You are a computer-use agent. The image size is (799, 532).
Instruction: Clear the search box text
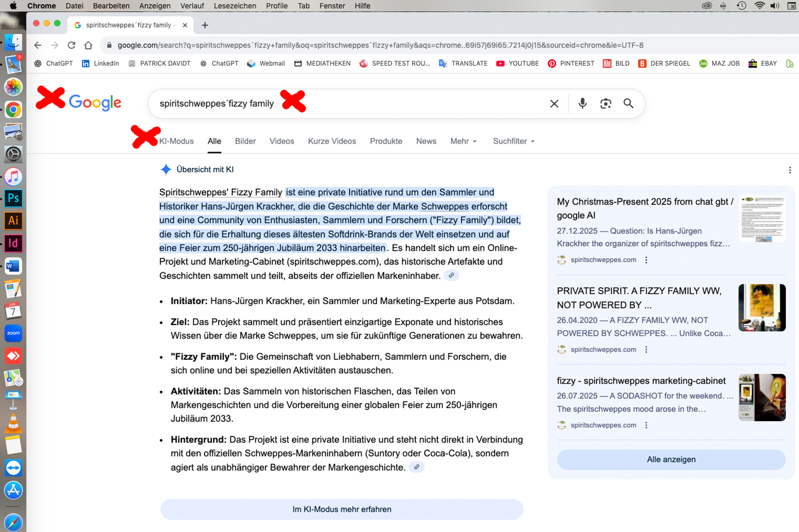coord(554,103)
